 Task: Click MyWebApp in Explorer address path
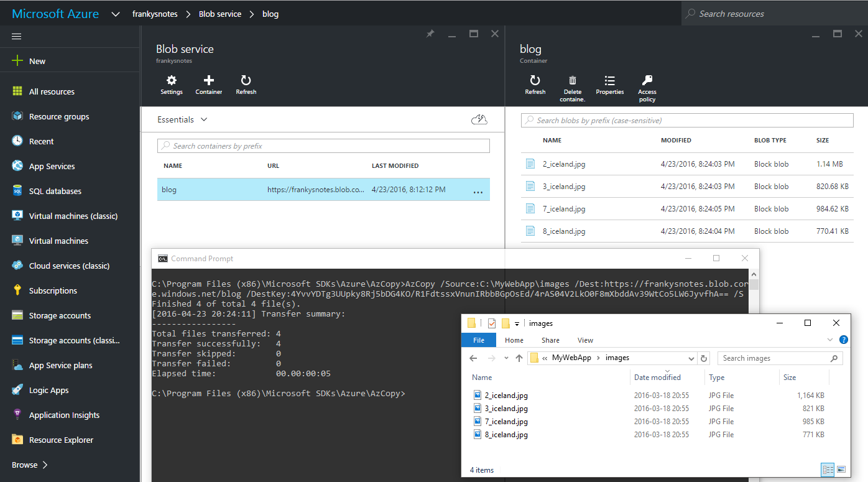coord(571,358)
